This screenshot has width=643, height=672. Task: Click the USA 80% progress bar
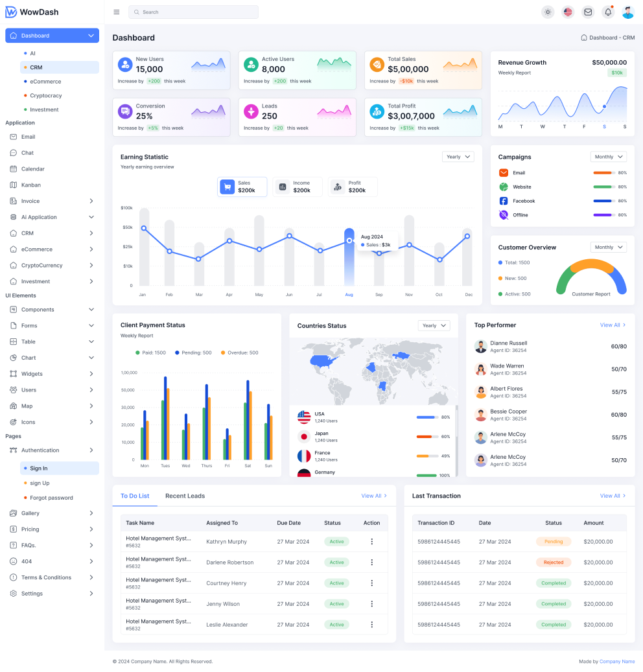click(x=427, y=417)
